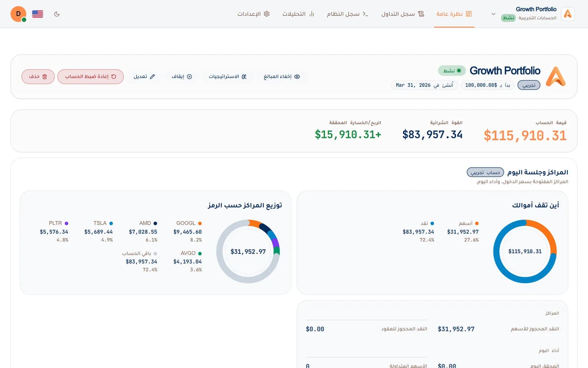Click the حساب تجريبي pill badge
The image size is (588, 368).
485,172
